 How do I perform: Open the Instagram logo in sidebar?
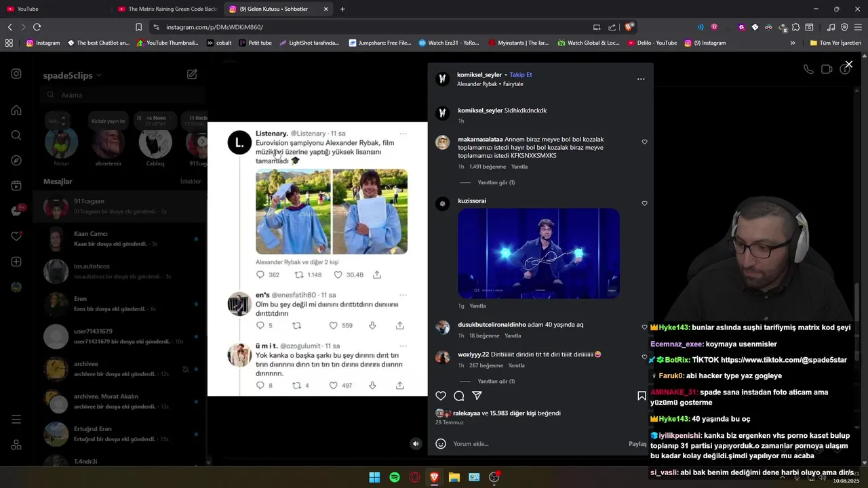pyautogui.click(x=16, y=74)
